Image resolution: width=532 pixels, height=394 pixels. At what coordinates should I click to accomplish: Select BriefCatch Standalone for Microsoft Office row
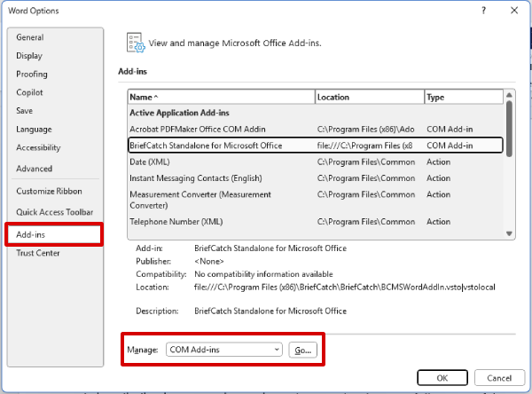tap(316, 146)
